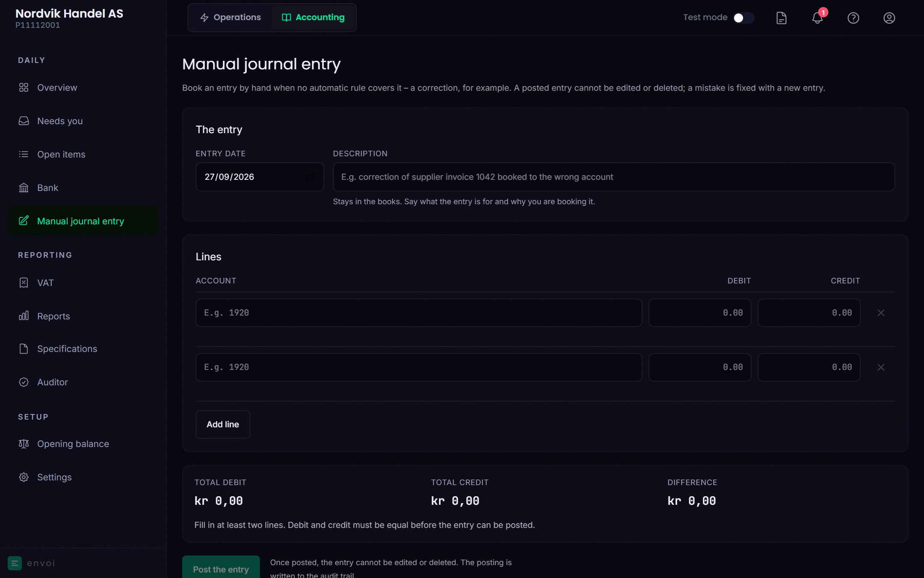The height and width of the screenshot is (578, 924).
Task: Click the Add line button
Action: 222,424
